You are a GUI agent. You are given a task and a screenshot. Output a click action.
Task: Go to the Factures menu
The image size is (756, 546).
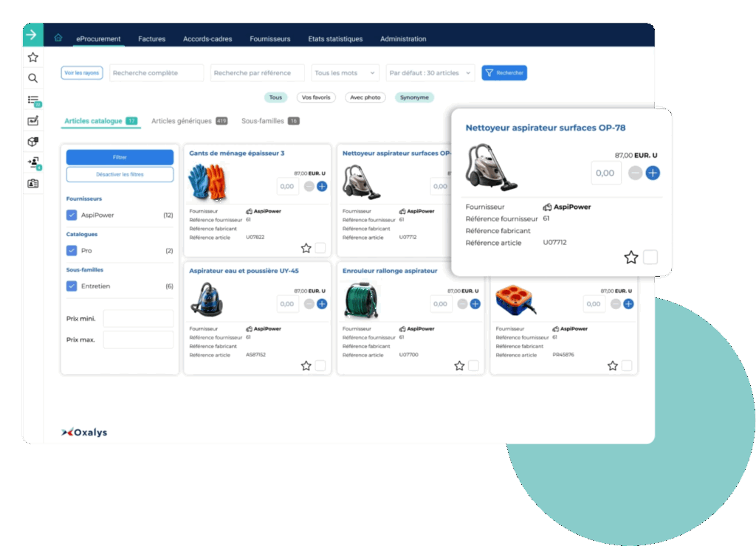tap(152, 39)
